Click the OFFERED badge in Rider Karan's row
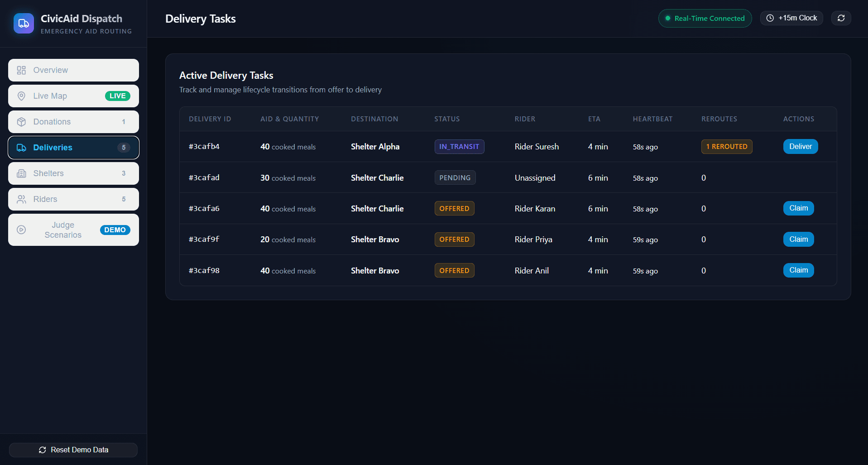Viewport: 868px width, 465px height. point(454,209)
